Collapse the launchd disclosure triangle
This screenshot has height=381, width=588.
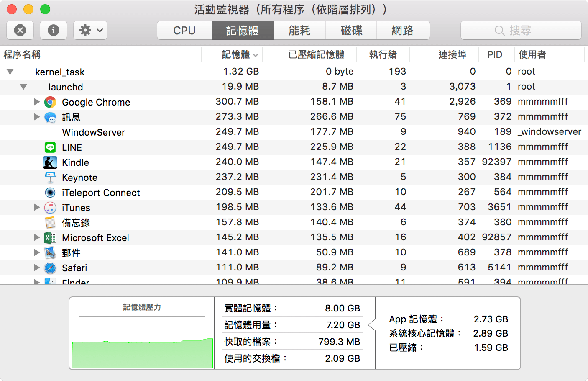(x=23, y=87)
